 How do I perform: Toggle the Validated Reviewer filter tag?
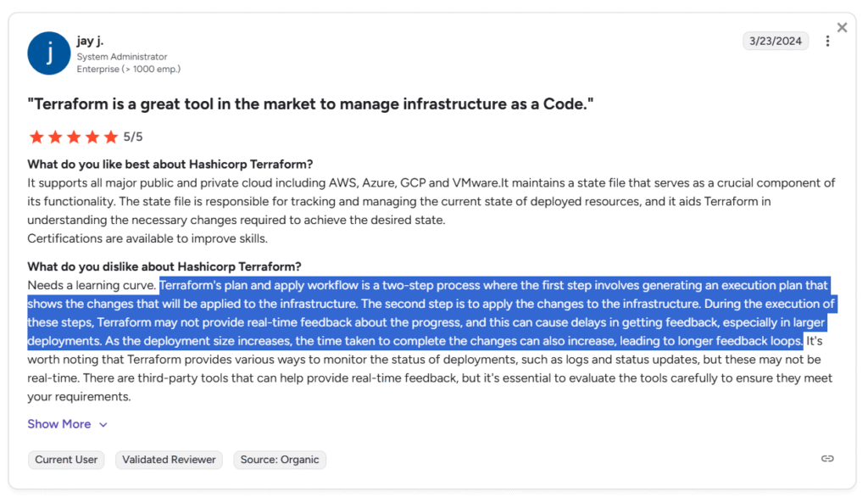168,459
